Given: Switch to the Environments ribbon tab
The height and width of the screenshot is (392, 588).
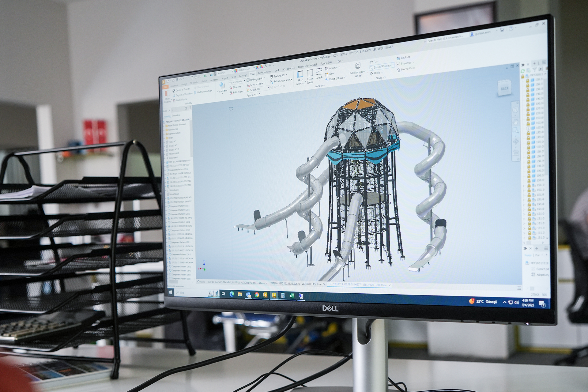Looking at the screenshot, I should [264, 72].
